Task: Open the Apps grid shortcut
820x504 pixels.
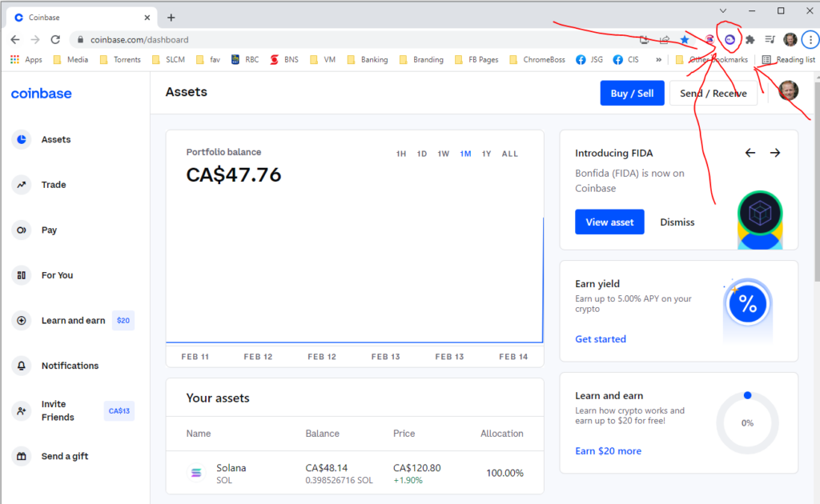Action: click(x=26, y=59)
